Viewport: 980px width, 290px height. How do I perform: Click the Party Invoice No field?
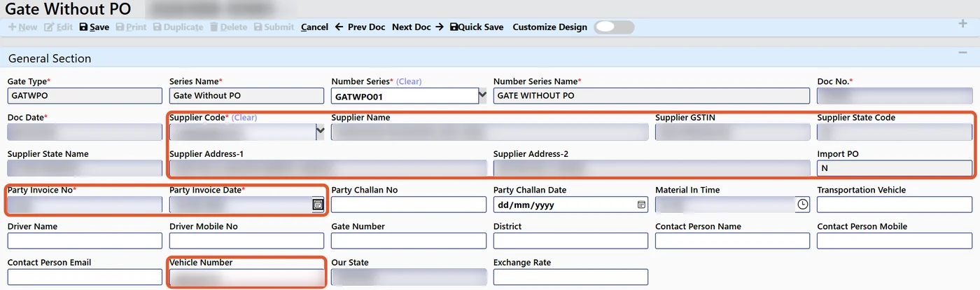click(85, 205)
